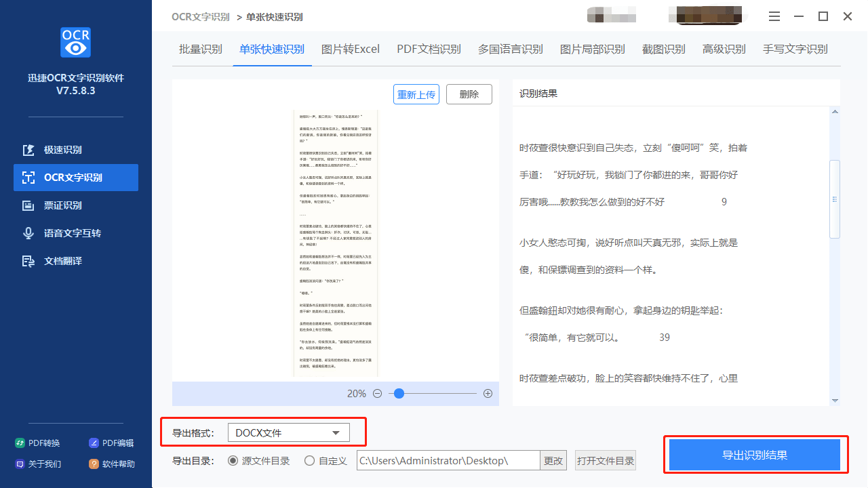Click the uploaded document preview image
Image resolution: width=868 pixels, height=488 pixels.
(x=336, y=242)
